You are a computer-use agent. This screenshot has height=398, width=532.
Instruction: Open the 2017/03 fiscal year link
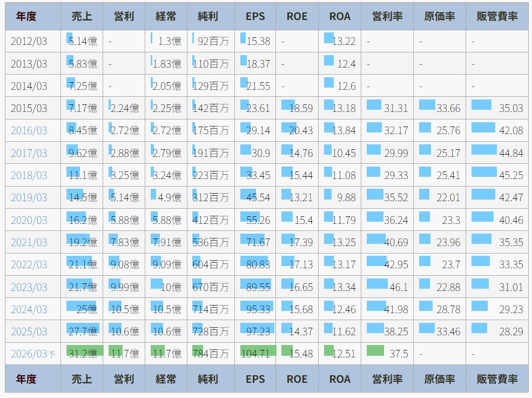click(x=29, y=153)
